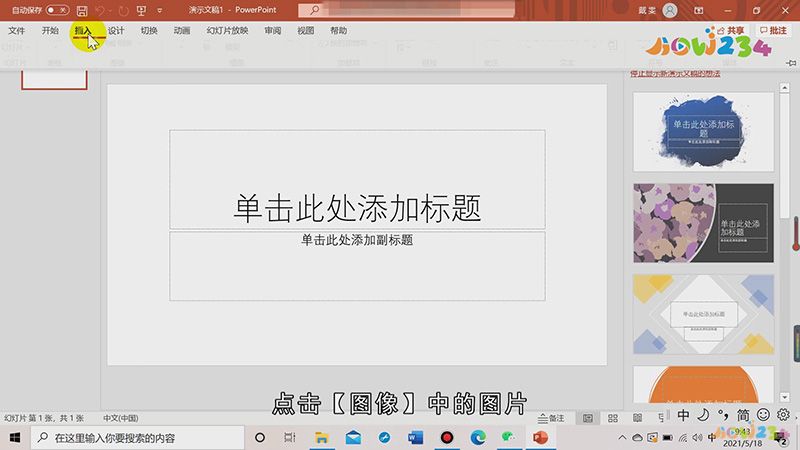Click the 共享 (Share) button
The image size is (800, 450).
tap(730, 31)
